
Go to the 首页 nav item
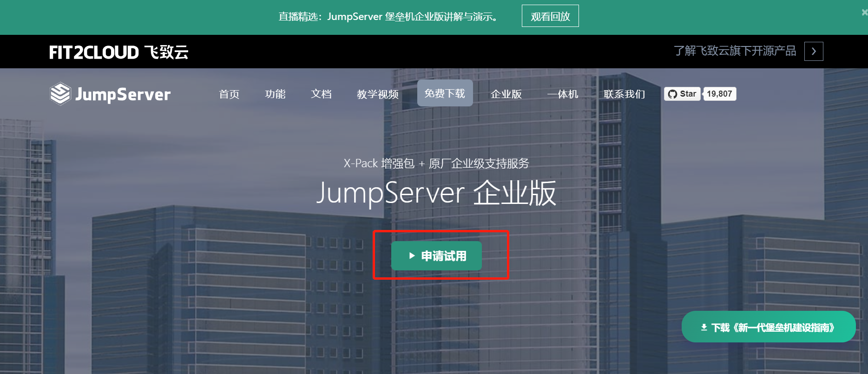(x=229, y=94)
